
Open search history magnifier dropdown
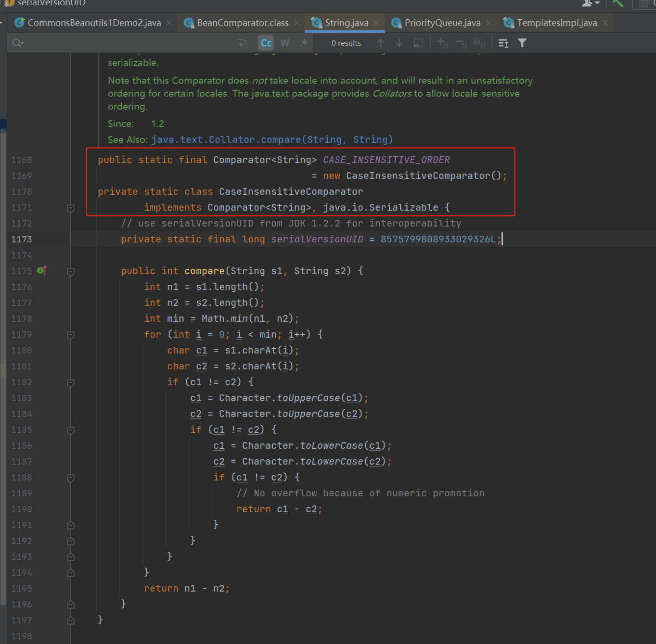[18, 43]
